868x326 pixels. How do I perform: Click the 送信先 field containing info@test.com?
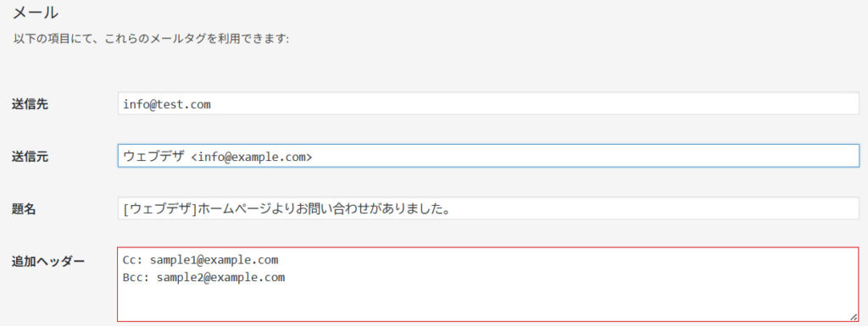[488, 104]
